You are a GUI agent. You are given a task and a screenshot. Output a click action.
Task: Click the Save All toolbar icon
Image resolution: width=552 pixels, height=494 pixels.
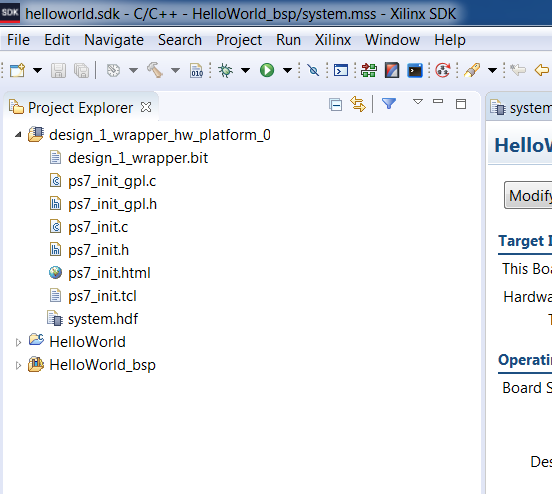pos(82,70)
